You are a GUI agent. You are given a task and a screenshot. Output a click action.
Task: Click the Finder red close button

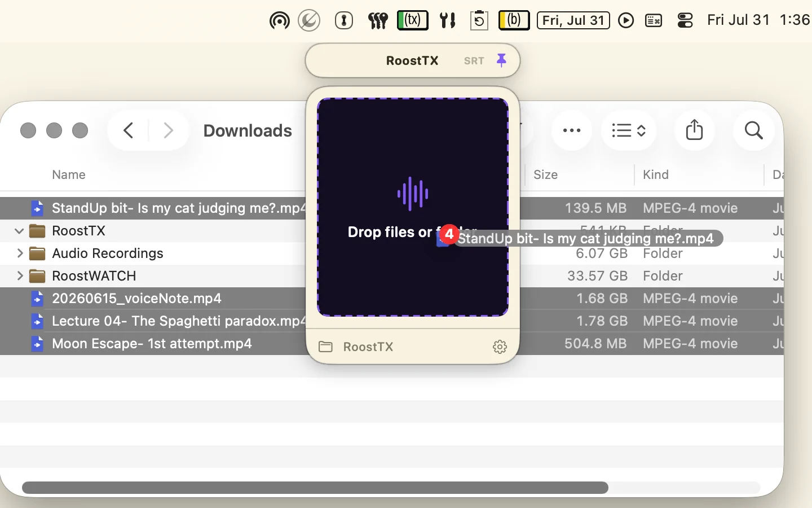28,130
